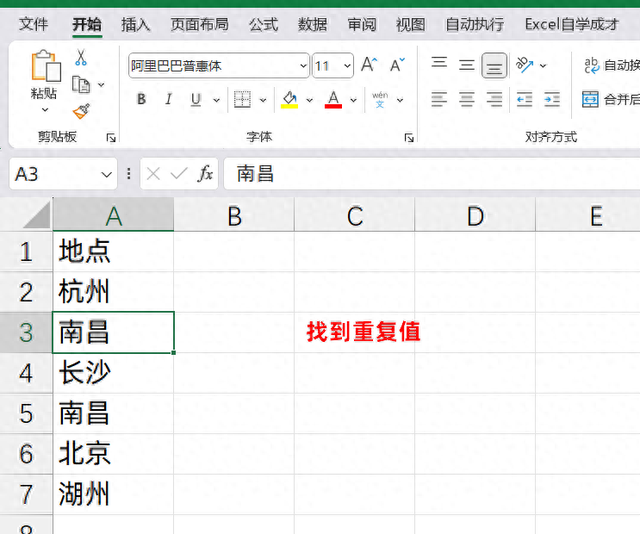Apply yellow fill color bucket
This screenshot has width=640, height=534.
(x=289, y=99)
